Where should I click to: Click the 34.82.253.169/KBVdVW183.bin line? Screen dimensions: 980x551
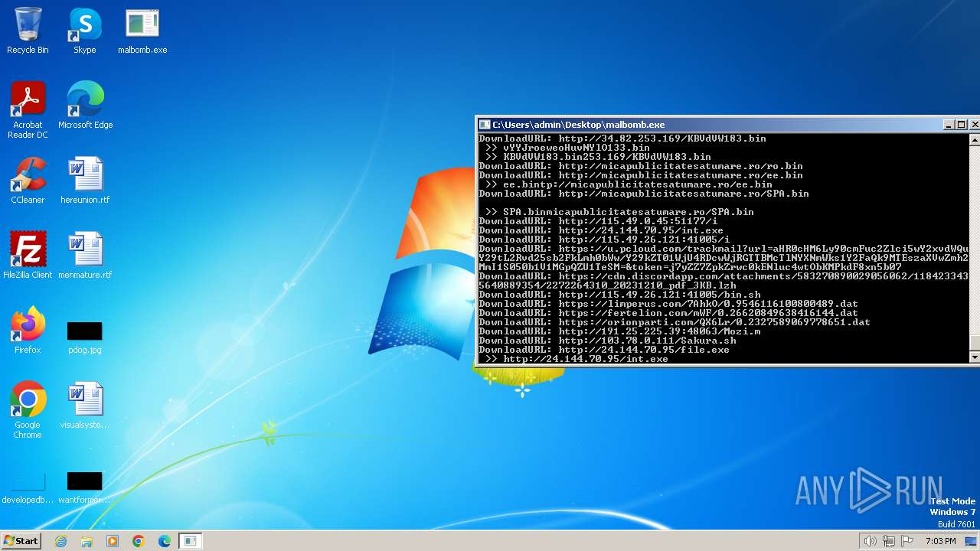point(623,139)
